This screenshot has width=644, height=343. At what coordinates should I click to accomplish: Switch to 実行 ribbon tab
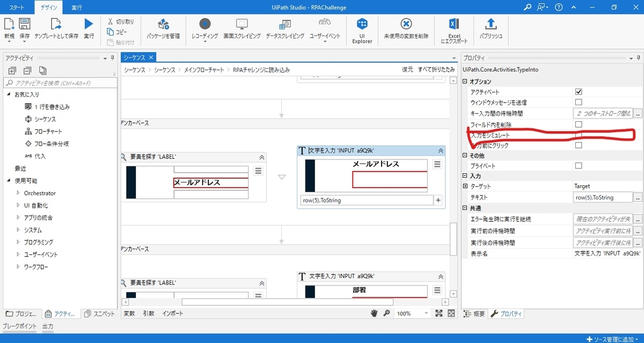point(77,8)
